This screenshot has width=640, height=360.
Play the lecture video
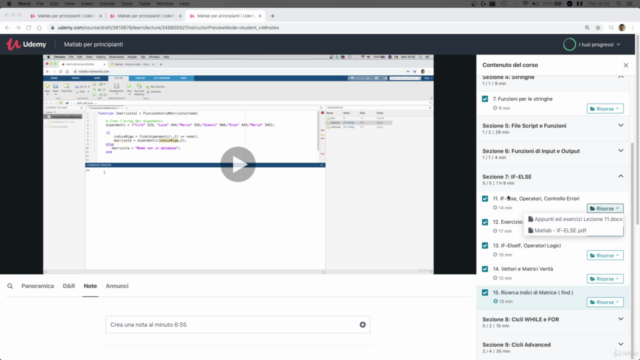pos(238,164)
